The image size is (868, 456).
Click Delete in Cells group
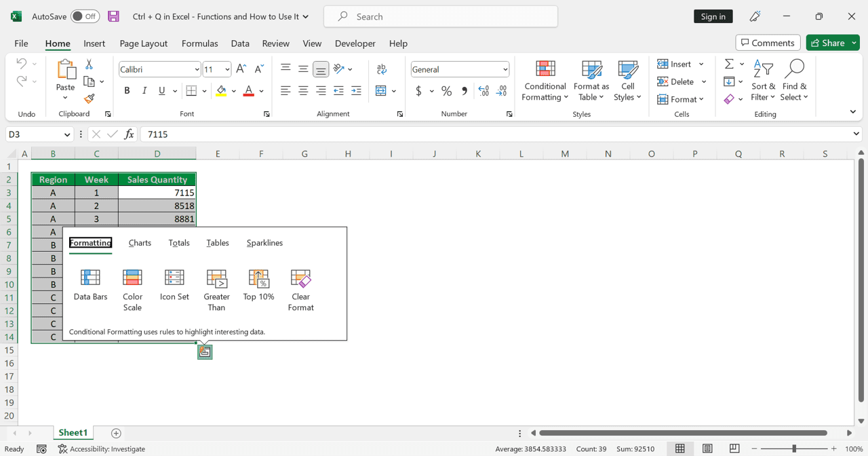pos(675,81)
